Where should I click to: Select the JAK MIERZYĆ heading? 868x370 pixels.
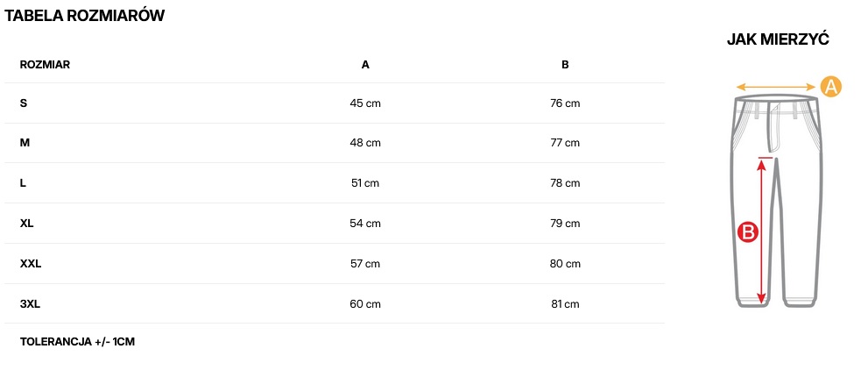pos(778,39)
